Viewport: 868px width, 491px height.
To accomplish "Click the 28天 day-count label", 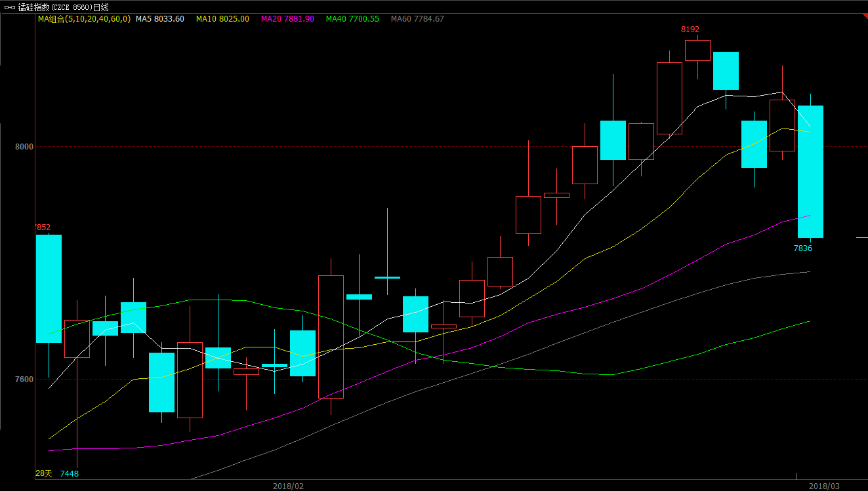I will (x=43, y=473).
